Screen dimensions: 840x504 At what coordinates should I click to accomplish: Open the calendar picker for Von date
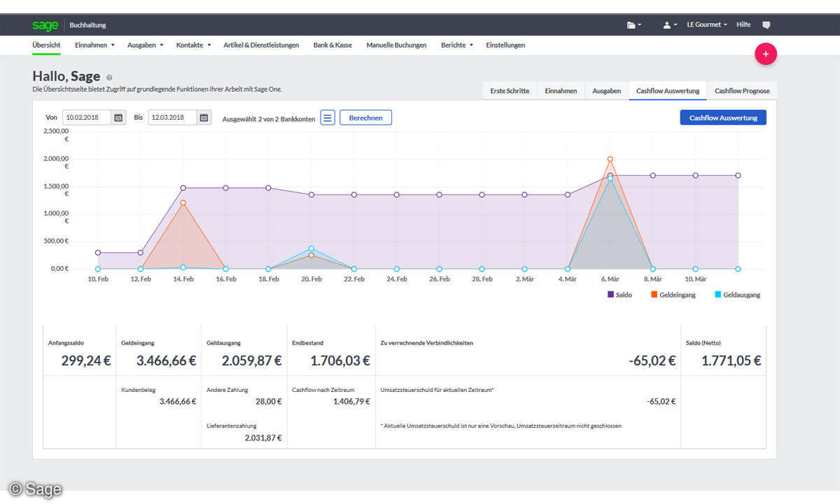[118, 118]
